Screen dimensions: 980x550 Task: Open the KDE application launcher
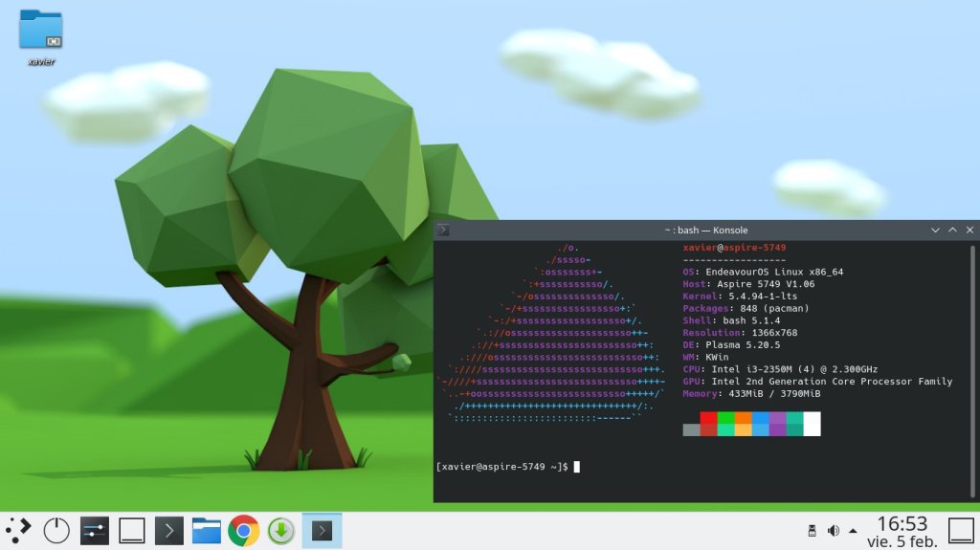coord(19,529)
